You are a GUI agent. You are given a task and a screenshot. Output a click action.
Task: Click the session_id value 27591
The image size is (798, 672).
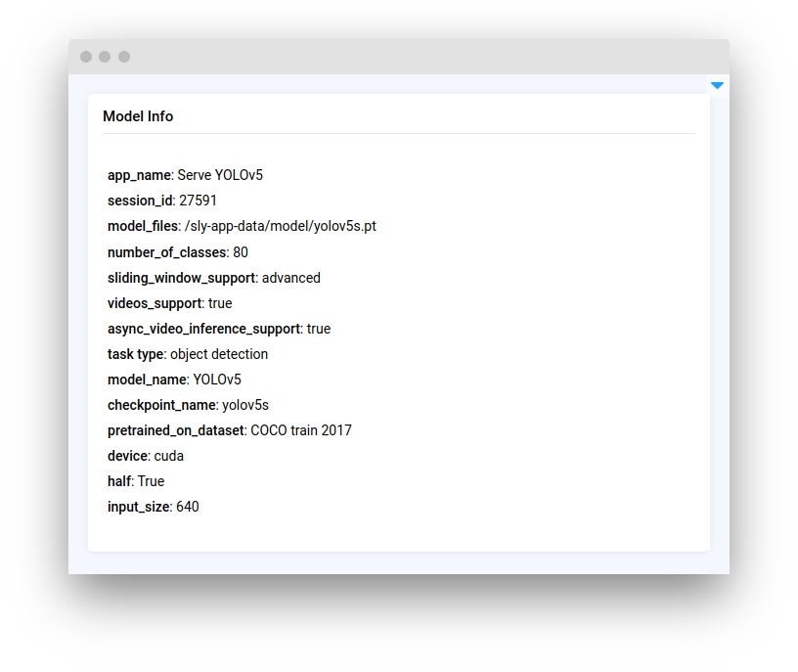click(x=198, y=201)
